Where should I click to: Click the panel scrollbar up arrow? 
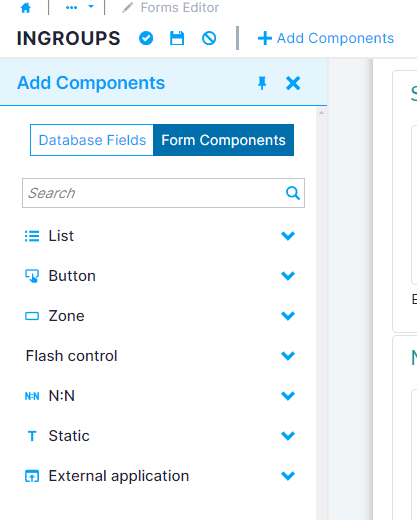point(321,113)
